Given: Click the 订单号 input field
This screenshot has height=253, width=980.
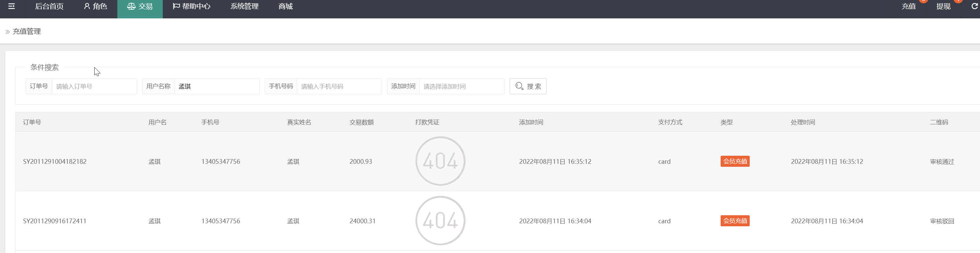Looking at the screenshot, I should point(94,86).
